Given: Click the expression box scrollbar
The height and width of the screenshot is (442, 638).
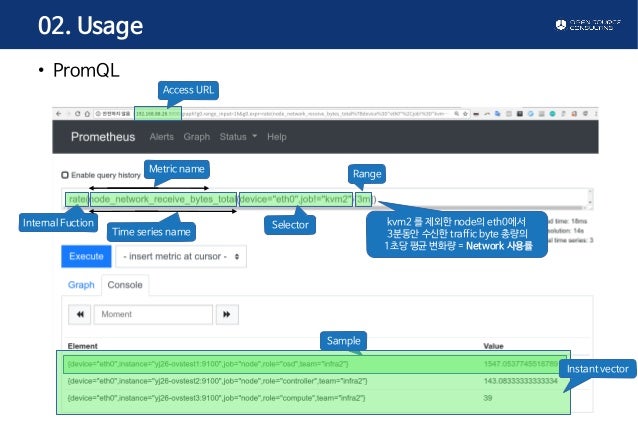Looking at the screenshot, I should (x=590, y=199).
